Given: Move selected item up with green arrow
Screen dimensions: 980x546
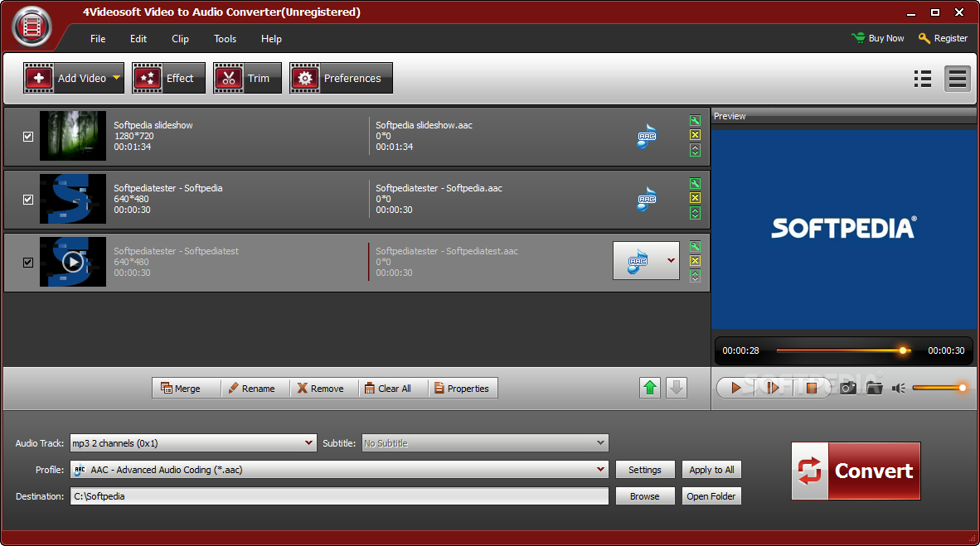Looking at the screenshot, I should coord(650,388).
